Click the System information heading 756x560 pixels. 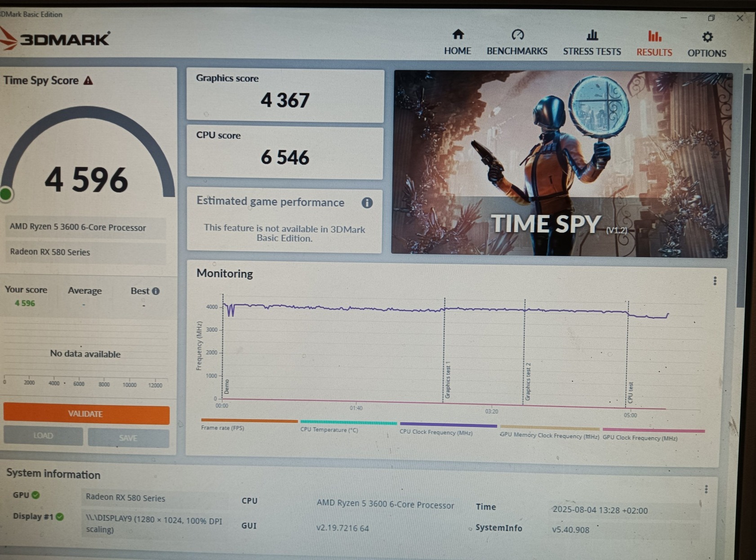click(53, 474)
